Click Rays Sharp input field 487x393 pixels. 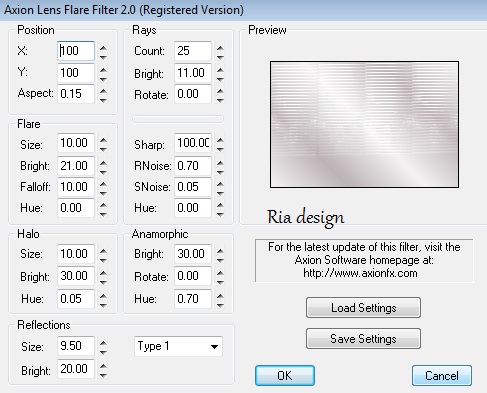(193, 143)
